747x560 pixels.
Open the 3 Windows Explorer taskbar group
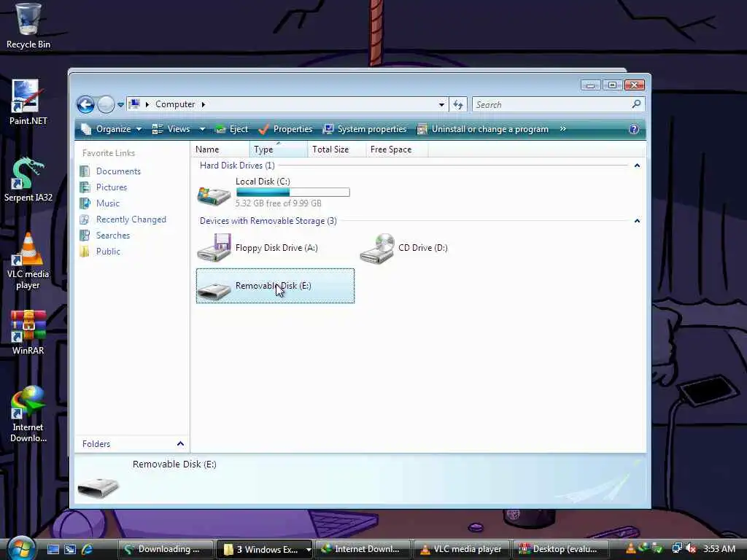click(x=264, y=549)
